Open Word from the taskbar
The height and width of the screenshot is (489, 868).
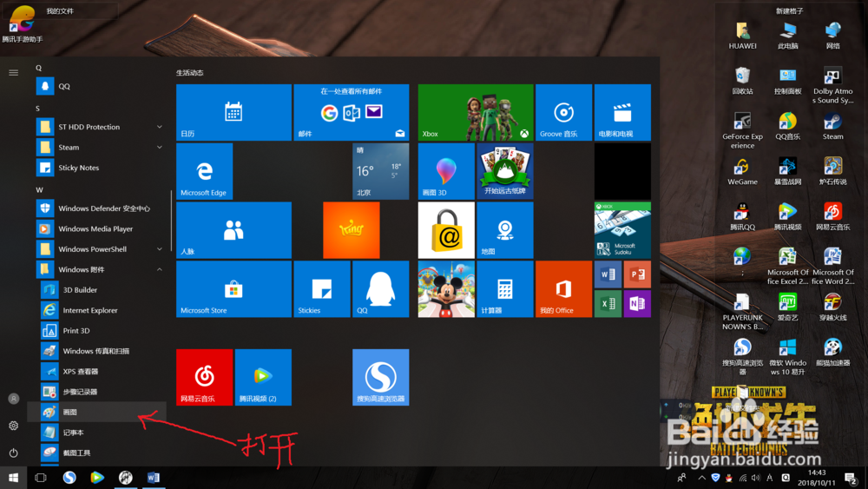[x=154, y=478]
